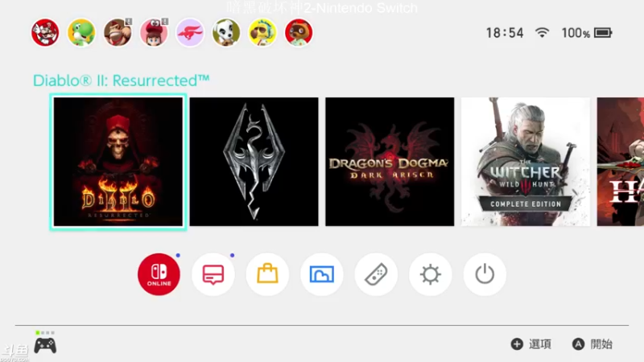Open Nintendo eShop shopping bag

[267, 274]
